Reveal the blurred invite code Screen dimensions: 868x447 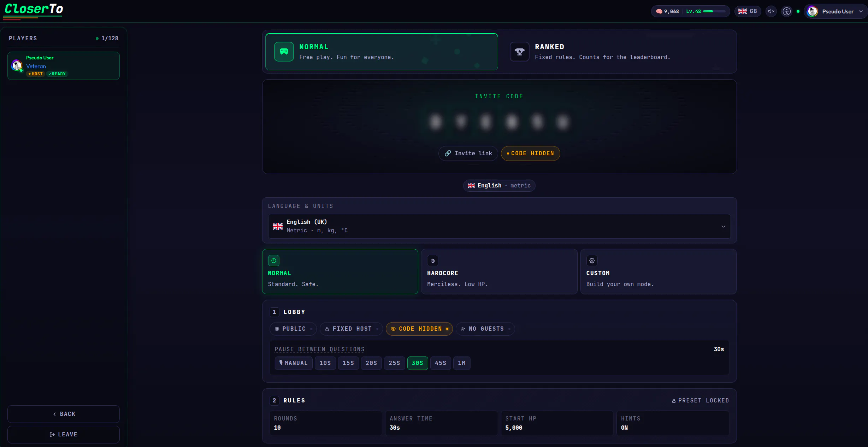point(499,122)
